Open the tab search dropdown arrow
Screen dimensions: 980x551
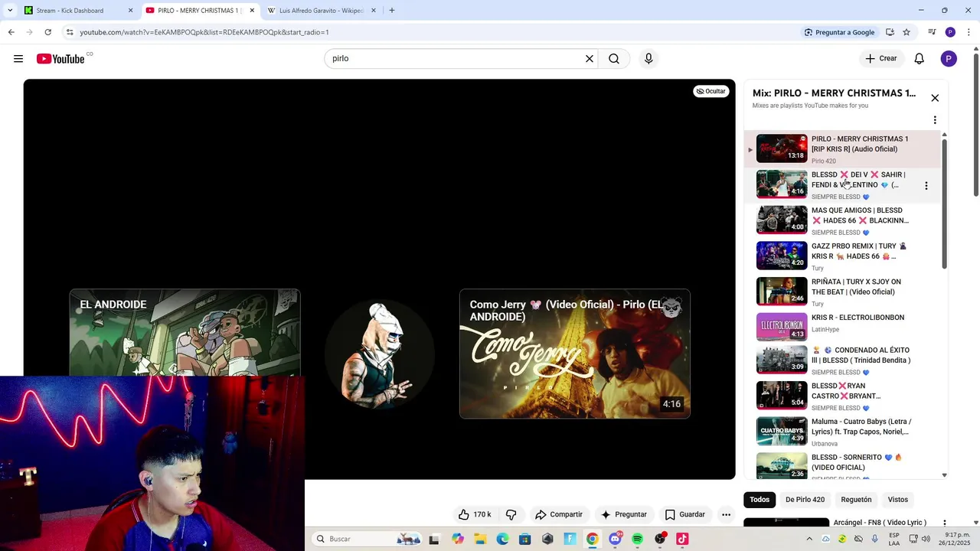[9, 11]
